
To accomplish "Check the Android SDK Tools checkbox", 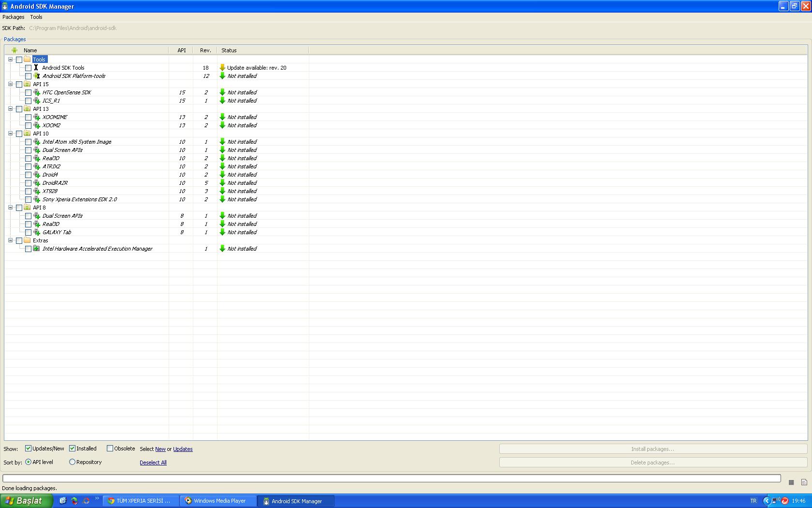I will (x=28, y=68).
